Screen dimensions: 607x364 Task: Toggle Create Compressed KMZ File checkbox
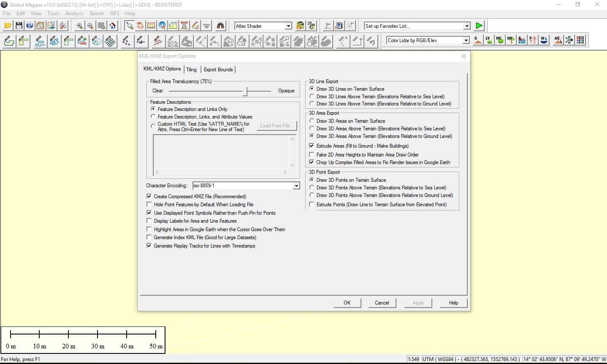(x=196, y=197)
